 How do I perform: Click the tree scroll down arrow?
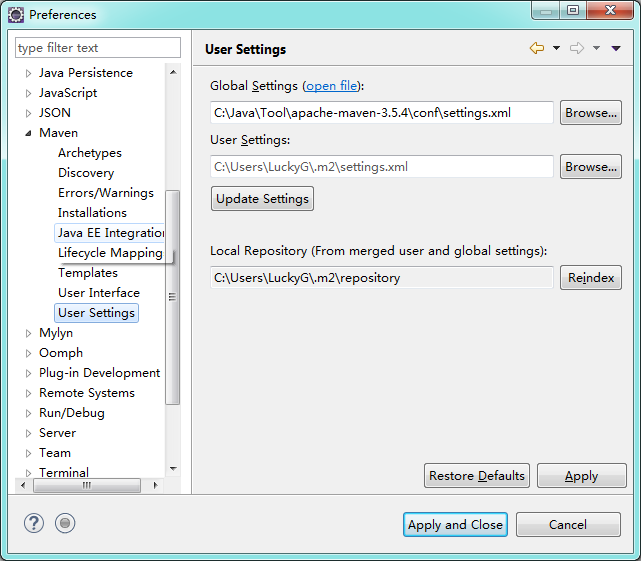click(x=173, y=469)
